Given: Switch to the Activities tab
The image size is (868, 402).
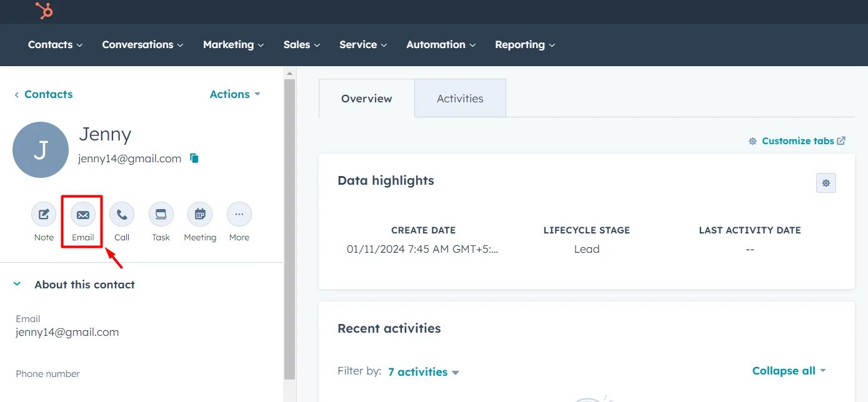Looking at the screenshot, I should click(x=459, y=98).
